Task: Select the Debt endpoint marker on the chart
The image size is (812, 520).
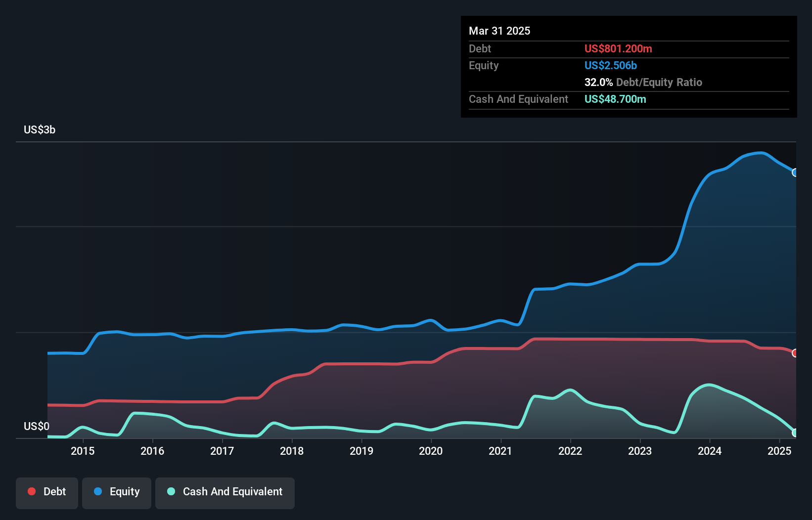Action: (795, 353)
